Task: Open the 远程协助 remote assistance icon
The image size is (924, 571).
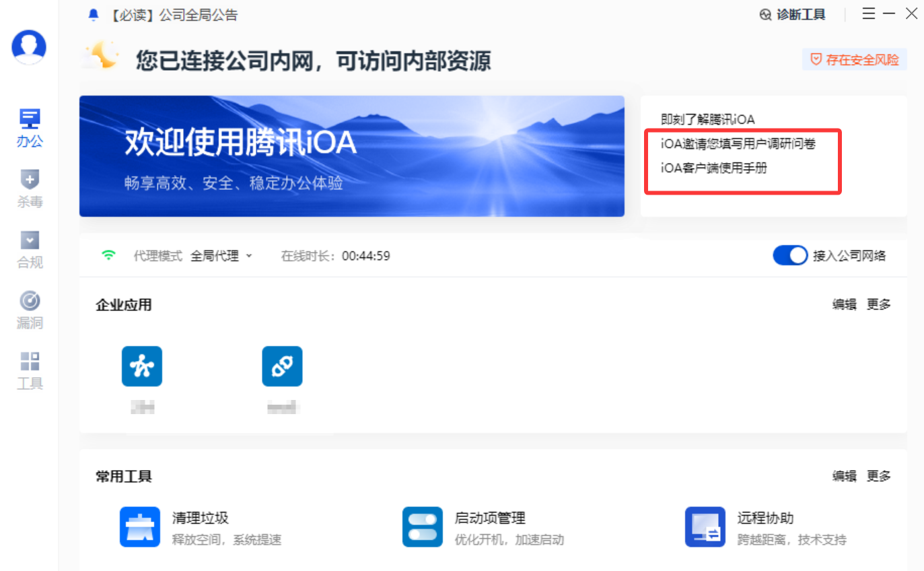Action: click(705, 527)
